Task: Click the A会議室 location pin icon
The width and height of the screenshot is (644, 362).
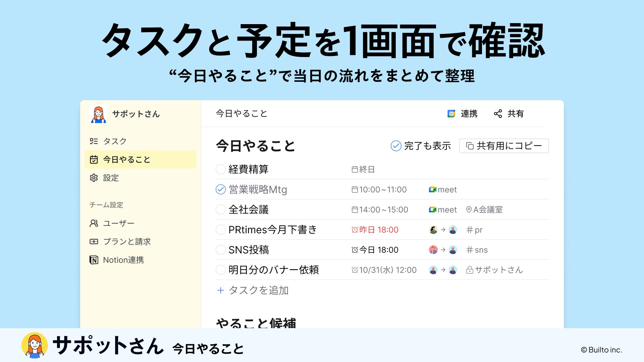Action: (x=469, y=210)
